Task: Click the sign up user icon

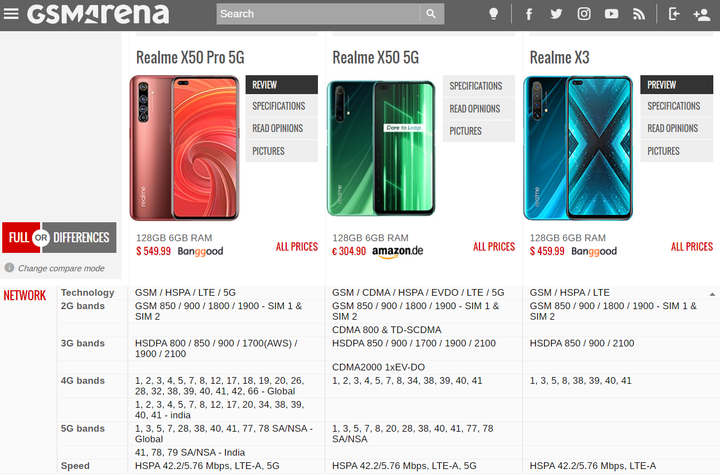Action: click(702, 14)
